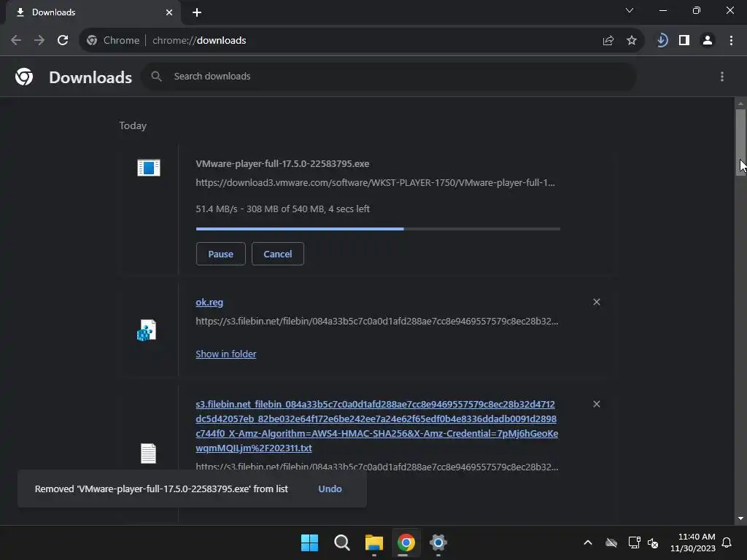The height and width of the screenshot is (560, 747).
Task: Cancel the VMware player download
Action: [x=278, y=254]
